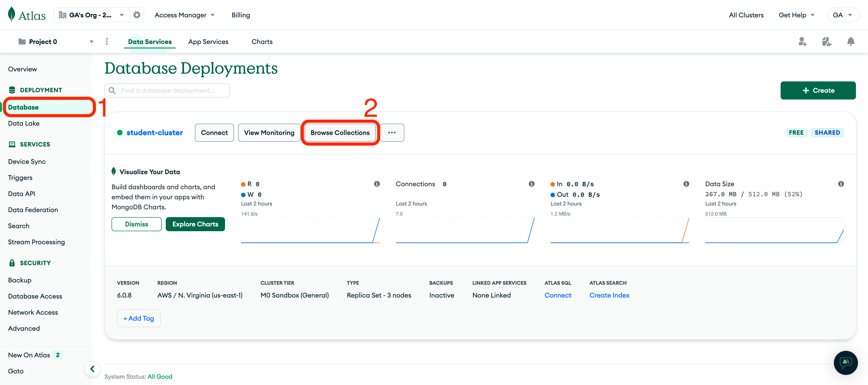Expand the Get Help menu
Screen dimensions: 868x385
point(796,15)
